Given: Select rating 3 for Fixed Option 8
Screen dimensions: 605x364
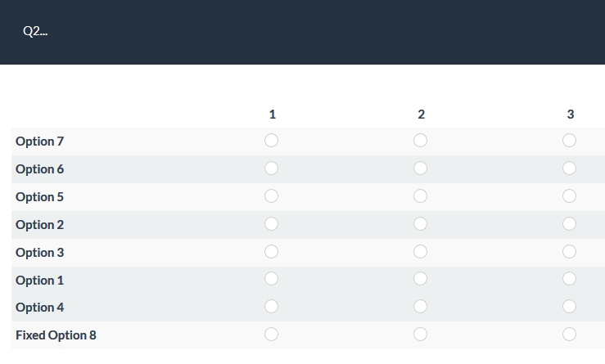Looking at the screenshot, I should point(570,335).
